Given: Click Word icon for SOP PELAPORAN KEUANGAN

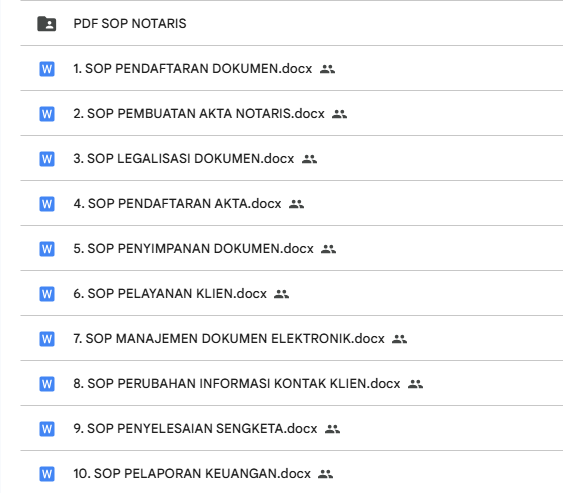Looking at the screenshot, I should pos(47,474).
